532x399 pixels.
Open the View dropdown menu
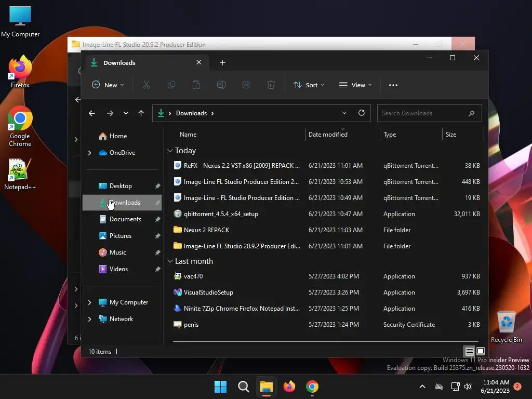tap(355, 85)
